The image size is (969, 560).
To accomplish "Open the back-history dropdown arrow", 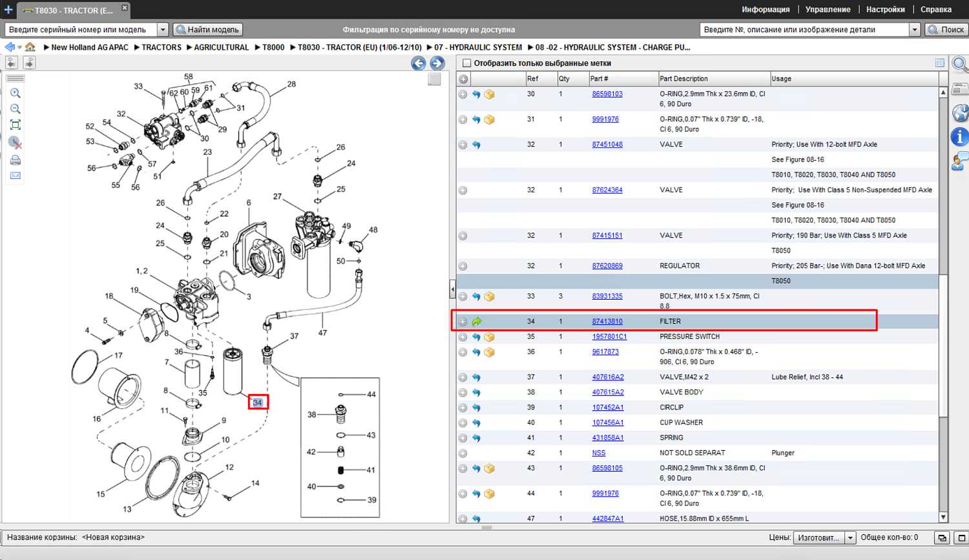I will click(x=19, y=47).
